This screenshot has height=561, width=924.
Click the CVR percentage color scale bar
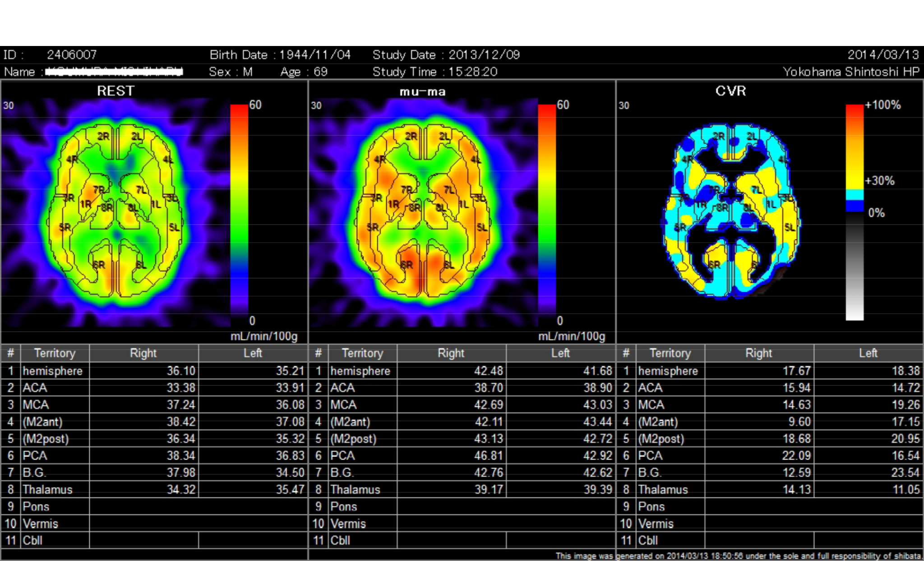coord(854,212)
